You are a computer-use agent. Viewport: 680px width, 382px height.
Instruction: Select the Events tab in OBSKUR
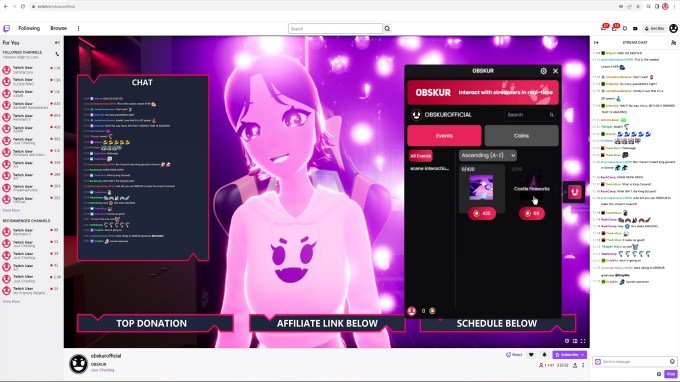point(444,136)
